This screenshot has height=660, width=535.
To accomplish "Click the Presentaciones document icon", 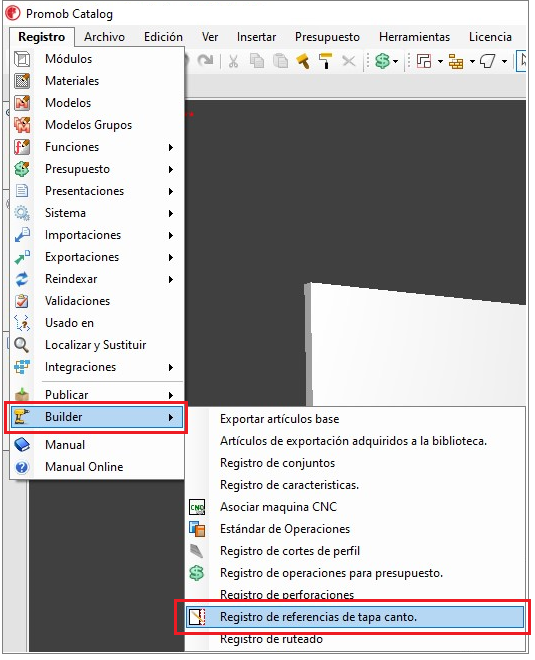I will click(x=22, y=191).
